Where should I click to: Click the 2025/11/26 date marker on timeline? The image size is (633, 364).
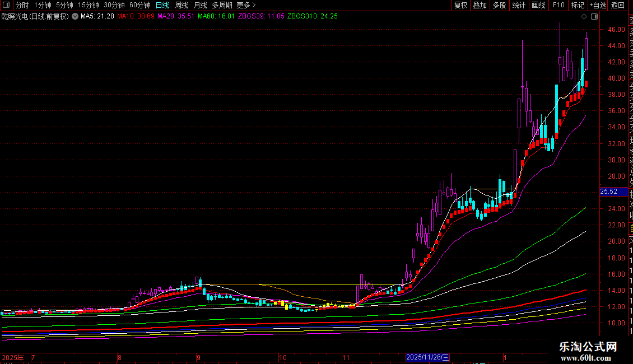click(x=428, y=357)
